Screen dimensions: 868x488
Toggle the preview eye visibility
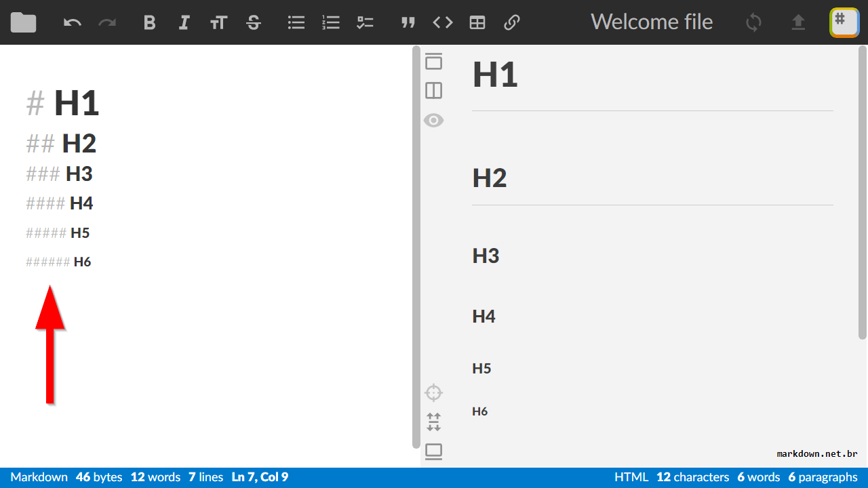[433, 120]
